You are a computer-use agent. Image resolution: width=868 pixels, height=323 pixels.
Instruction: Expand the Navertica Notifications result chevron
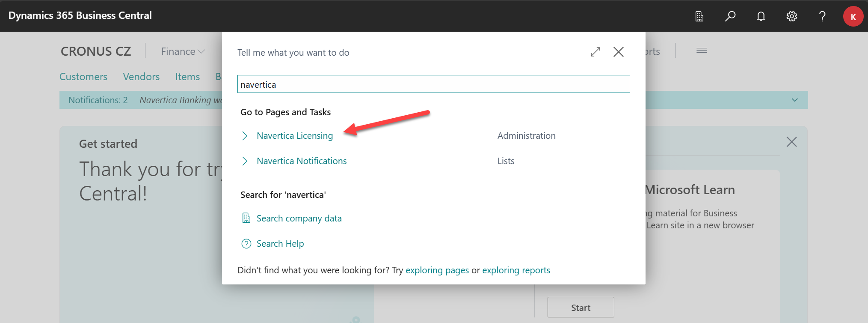pyautogui.click(x=245, y=161)
